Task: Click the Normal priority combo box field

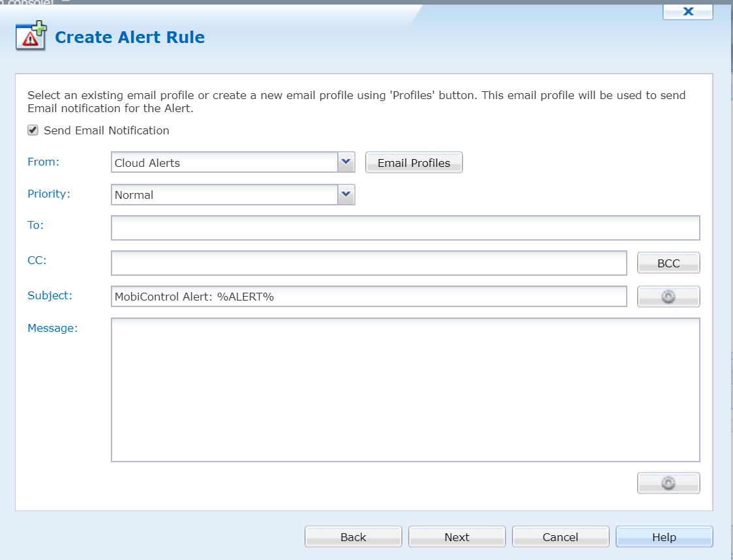Action: click(x=224, y=194)
